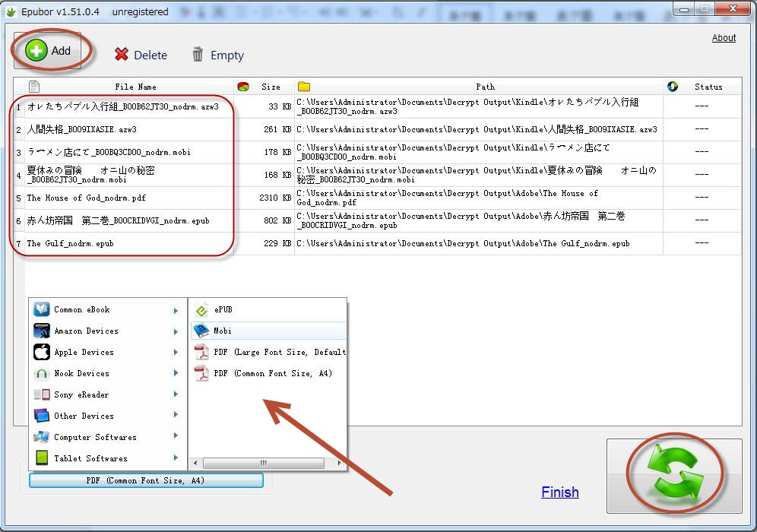Expand the Other Devices submenu arrow
757x532 pixels.
176,415
